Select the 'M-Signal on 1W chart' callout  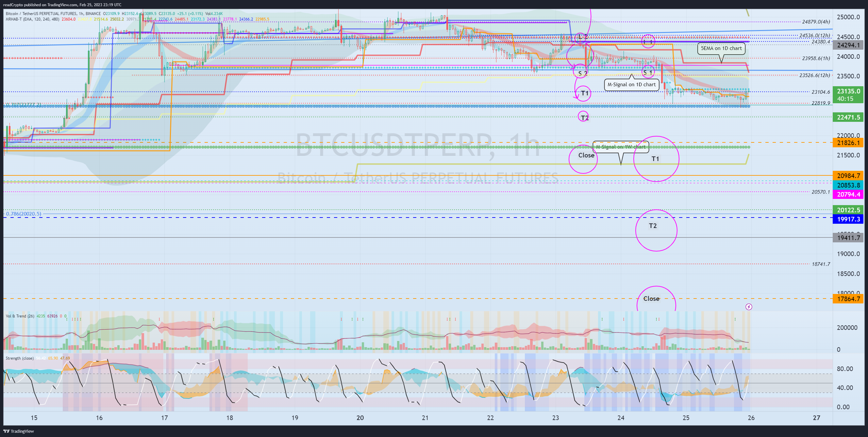tap(621, 147)
